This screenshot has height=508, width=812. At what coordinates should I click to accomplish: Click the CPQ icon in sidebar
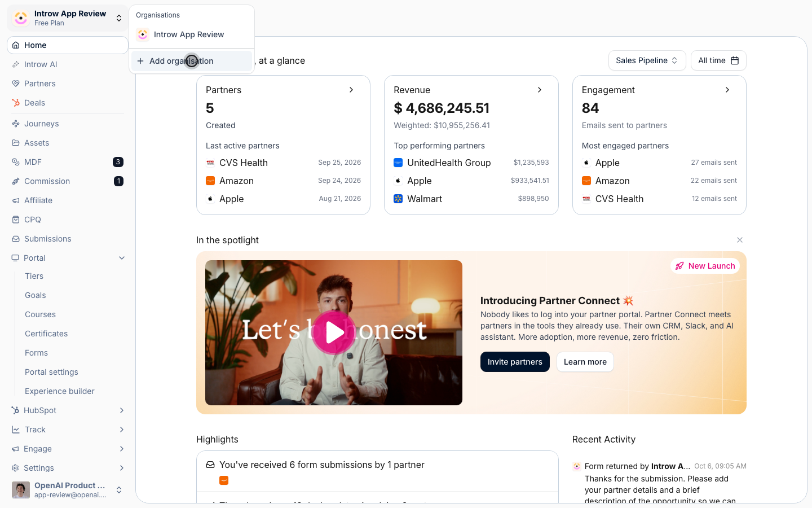[16, 220]
